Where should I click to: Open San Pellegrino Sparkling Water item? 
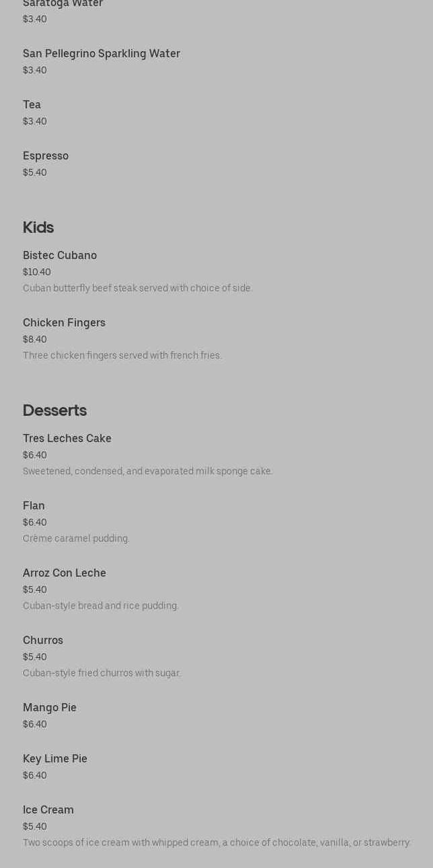pos(102,54)
